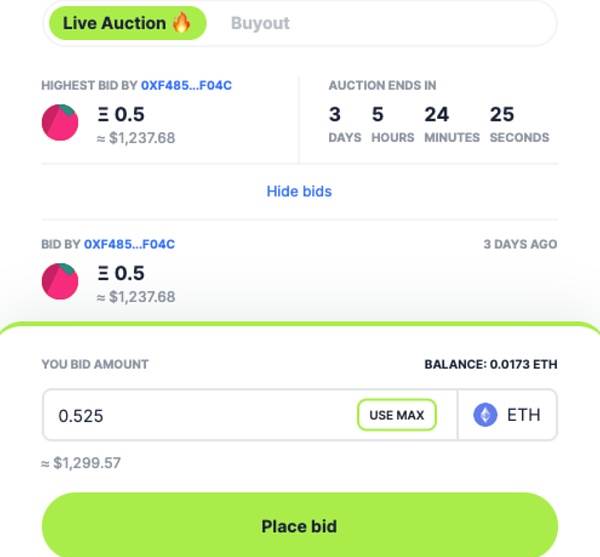Image resolution: width=600 pixels, height=557 pixels.
Task: Click the fire emoji on Live Auction
Action: pos(181,22)
